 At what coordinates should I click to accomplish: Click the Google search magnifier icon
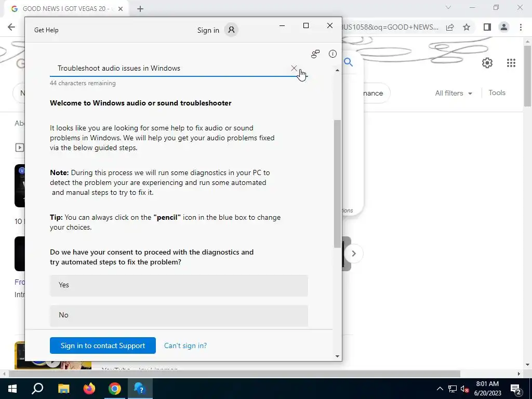click(349, 62)
